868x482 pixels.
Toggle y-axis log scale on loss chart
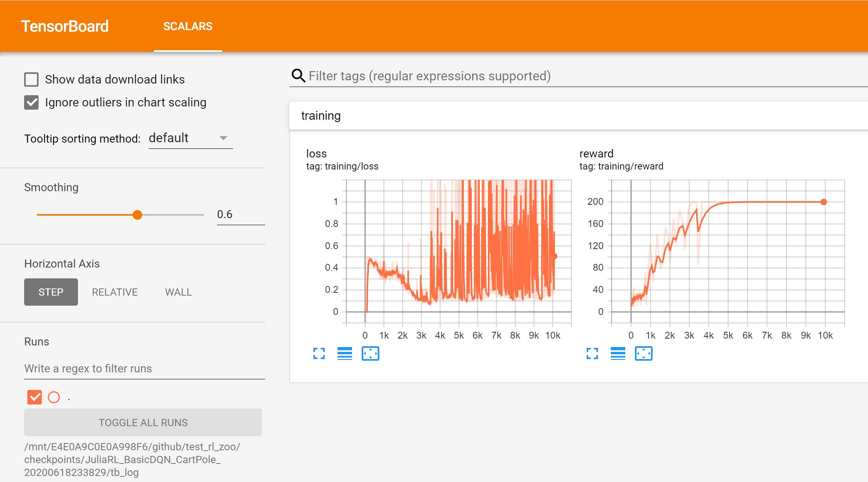click(345, 353)
